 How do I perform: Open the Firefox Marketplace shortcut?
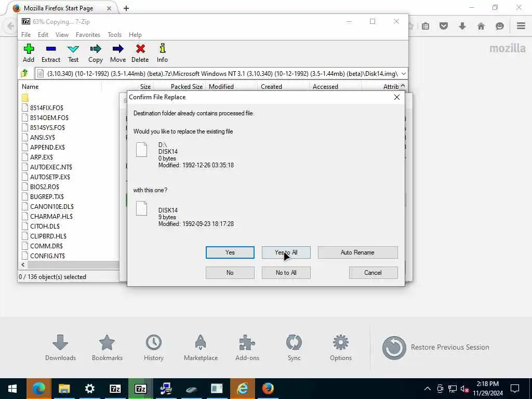tap(201, 348)
